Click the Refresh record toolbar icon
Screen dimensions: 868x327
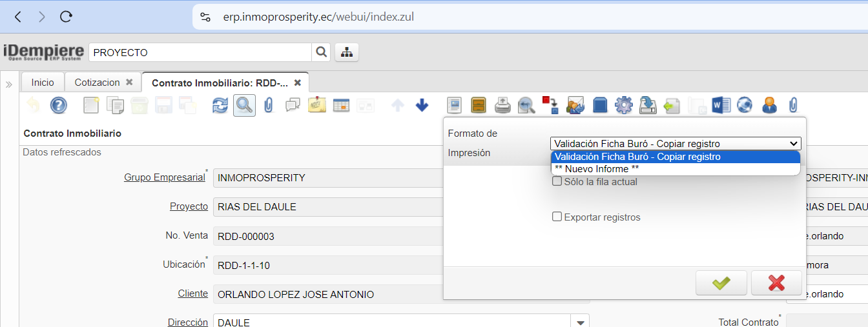tap(220, 105)
